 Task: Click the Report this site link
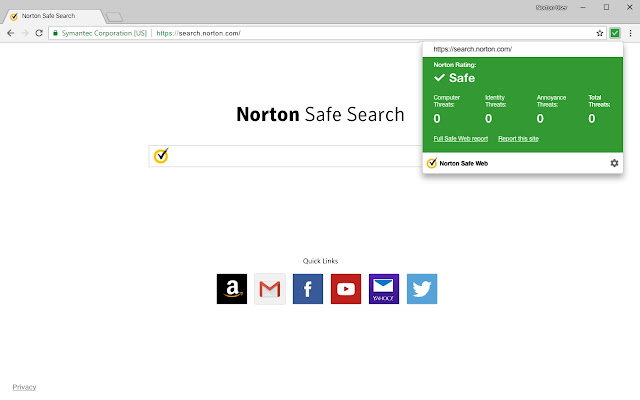(x=518, y=139)
